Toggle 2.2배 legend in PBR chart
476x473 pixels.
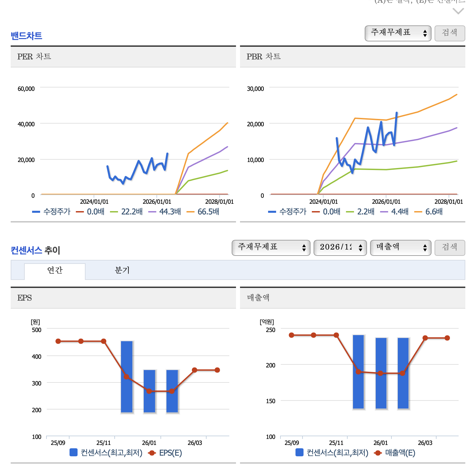tap(360, 211)
